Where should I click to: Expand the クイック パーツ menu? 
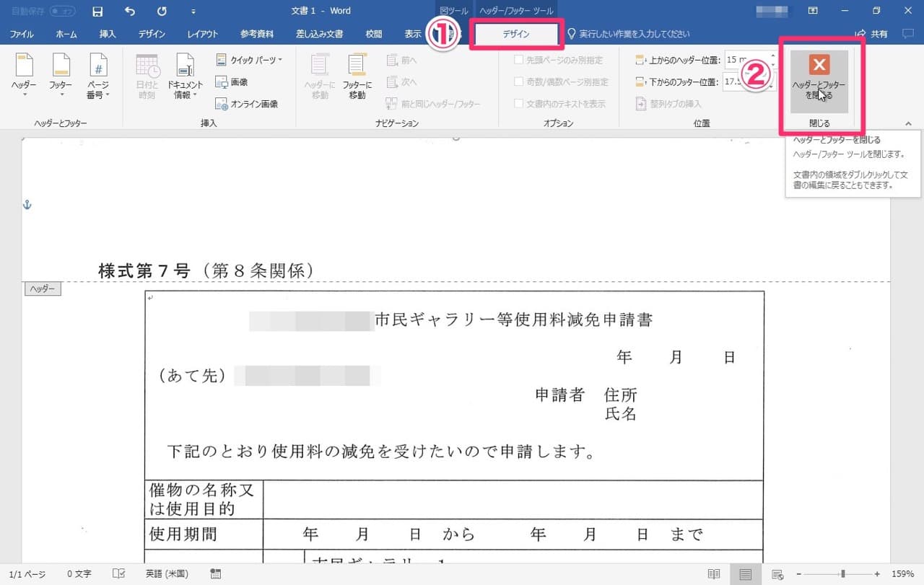(x=249, y=60)
